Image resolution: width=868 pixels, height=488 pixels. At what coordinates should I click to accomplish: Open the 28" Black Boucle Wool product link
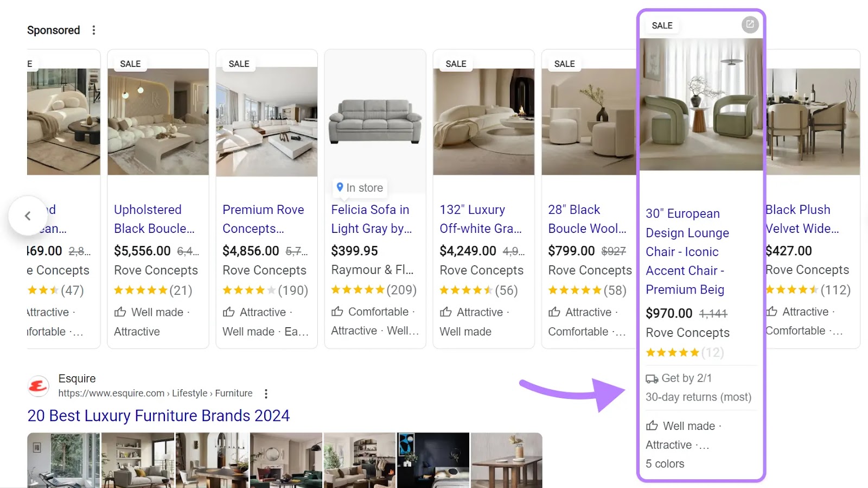[x=587, y=219]
